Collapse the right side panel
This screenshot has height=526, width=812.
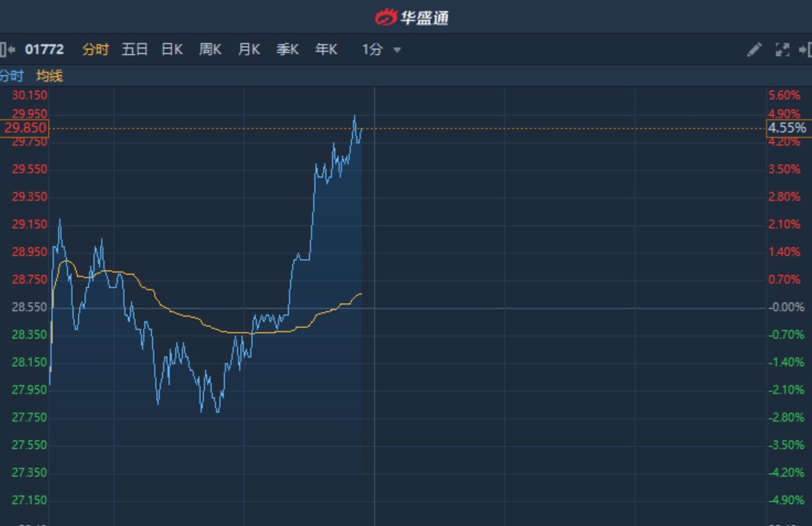coord(805,50)
